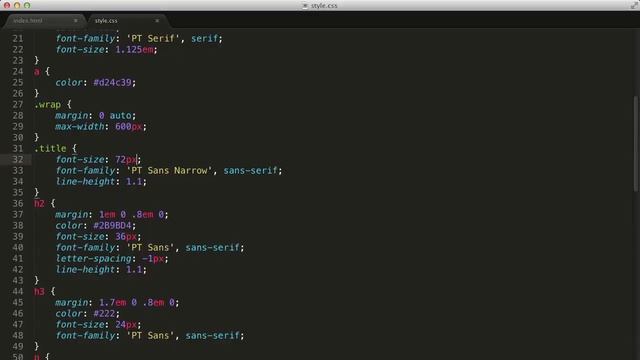Click the .title selector
Image resolution: width=640 pixels, height=360 pixels.
tap(50, 149)
